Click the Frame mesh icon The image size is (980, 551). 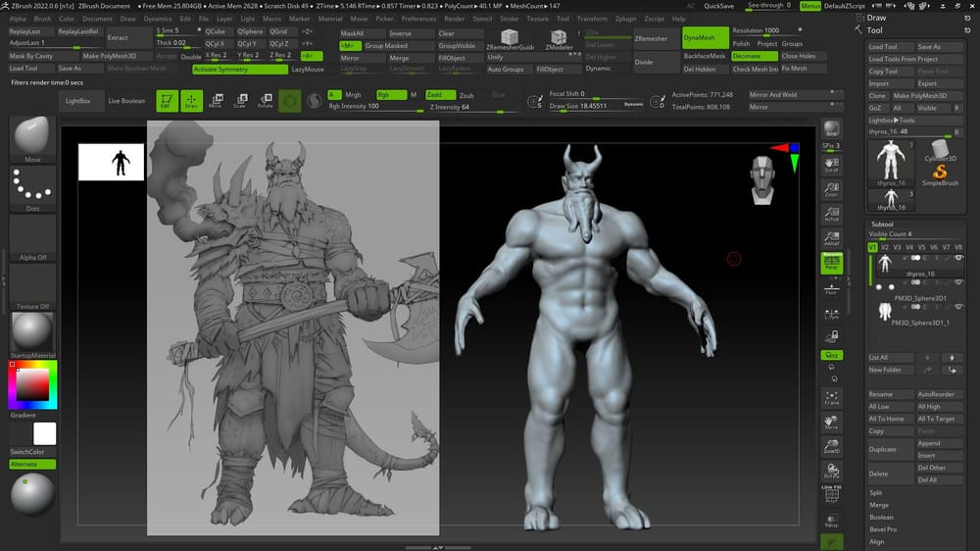(x=831, y=398)
